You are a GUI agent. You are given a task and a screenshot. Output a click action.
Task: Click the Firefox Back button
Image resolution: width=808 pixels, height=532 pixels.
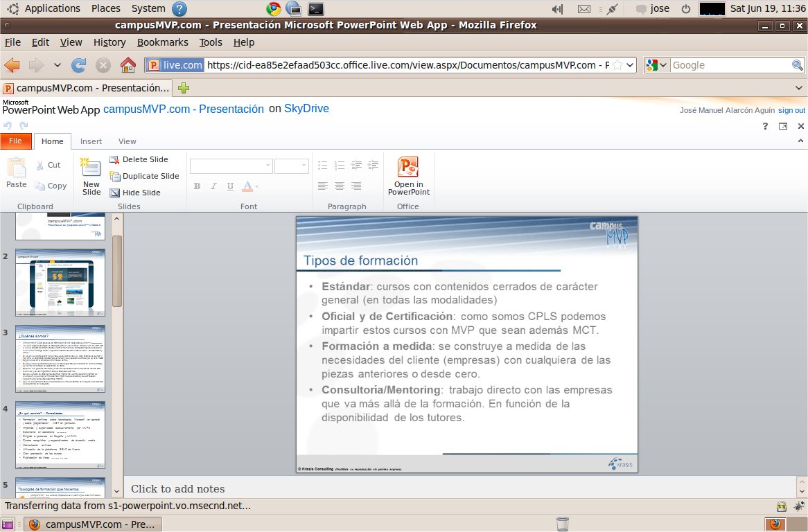[x=12, y=65]
